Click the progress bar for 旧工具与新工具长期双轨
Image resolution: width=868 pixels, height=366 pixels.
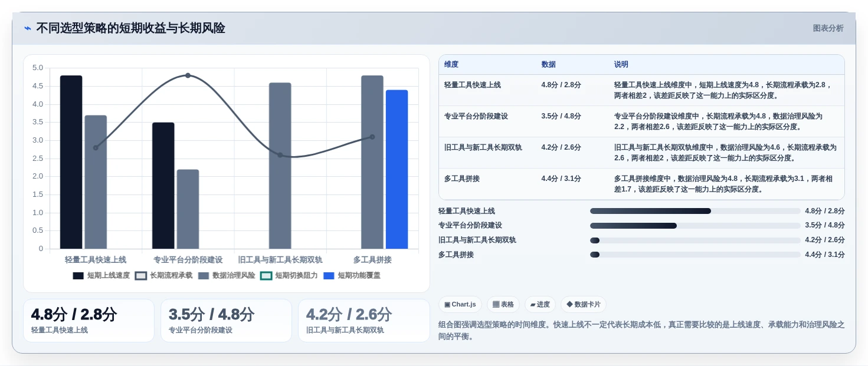click(x=695, y=240)
